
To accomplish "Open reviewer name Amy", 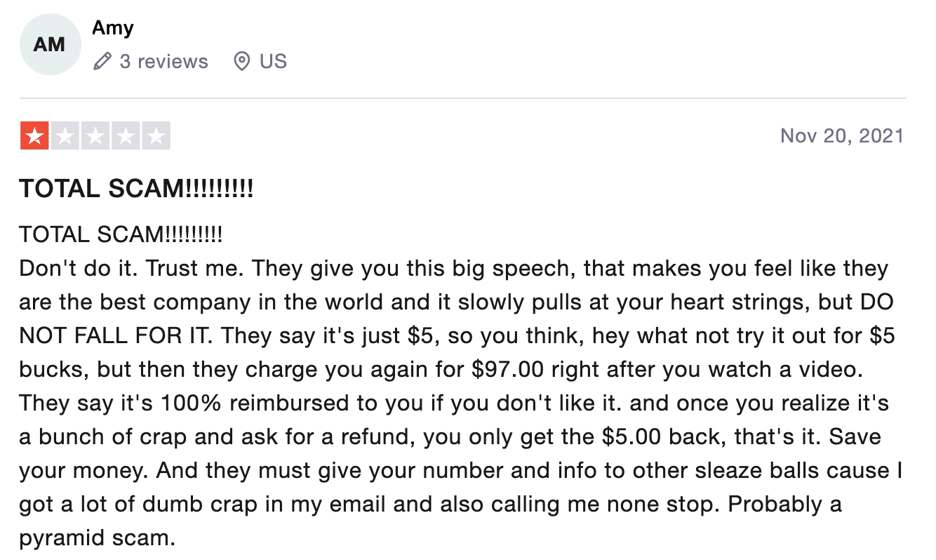I will click(113, 28).
